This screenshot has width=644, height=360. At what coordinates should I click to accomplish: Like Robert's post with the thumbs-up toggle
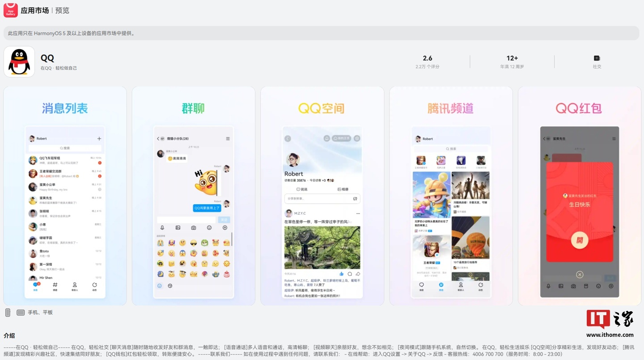click(x=342, y=274)
